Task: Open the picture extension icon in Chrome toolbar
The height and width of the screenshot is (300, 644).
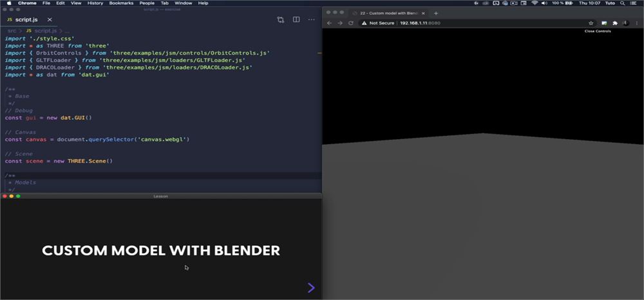Action: click(x=604, y=23)
